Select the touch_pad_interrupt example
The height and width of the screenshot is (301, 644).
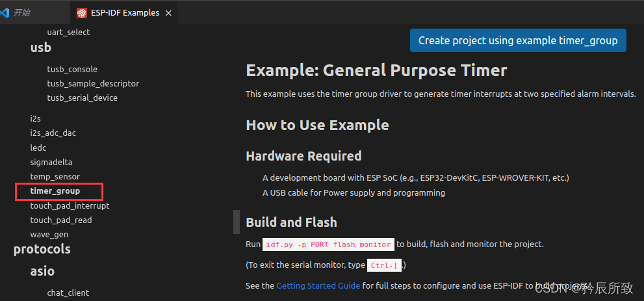[x=70, y=205]
